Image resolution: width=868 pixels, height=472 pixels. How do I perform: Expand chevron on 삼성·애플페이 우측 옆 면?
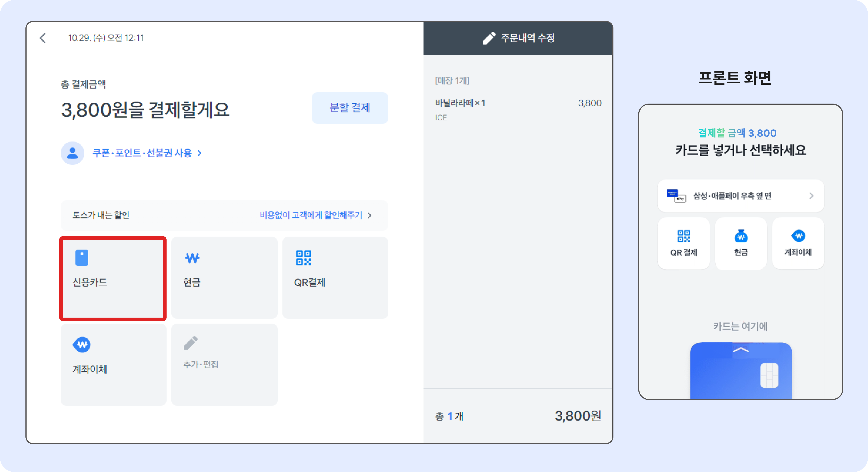811,196
